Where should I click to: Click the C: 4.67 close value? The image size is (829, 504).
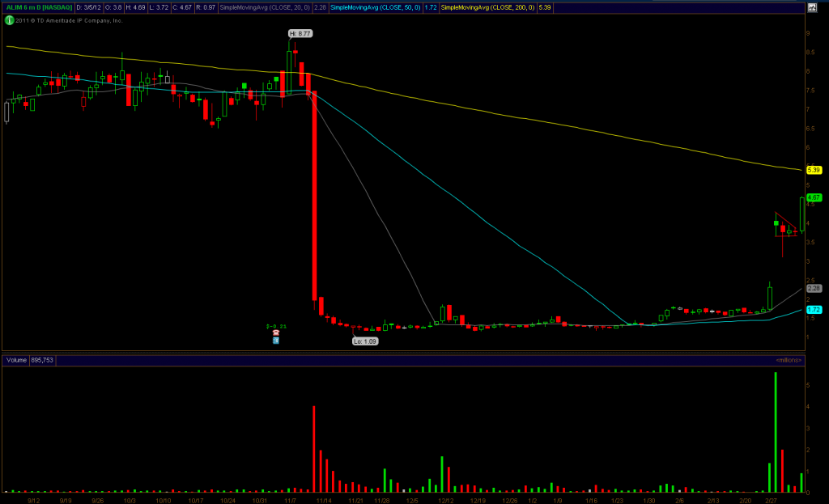coord(182,7)
